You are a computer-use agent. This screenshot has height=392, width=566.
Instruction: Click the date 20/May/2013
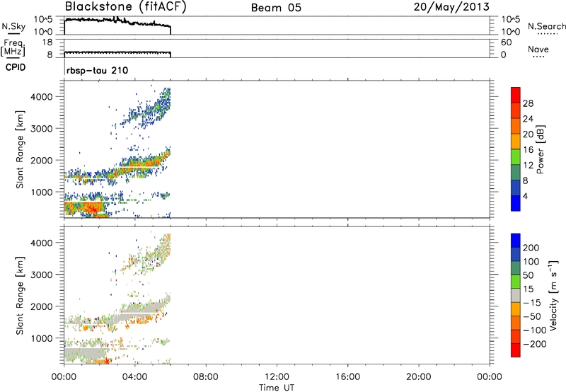451,7
